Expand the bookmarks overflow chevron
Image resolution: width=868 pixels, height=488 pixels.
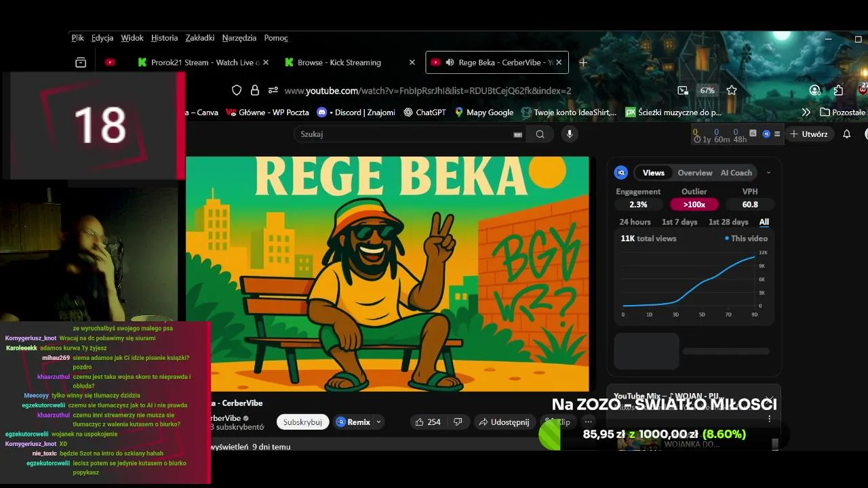click(x=806, y=113)
